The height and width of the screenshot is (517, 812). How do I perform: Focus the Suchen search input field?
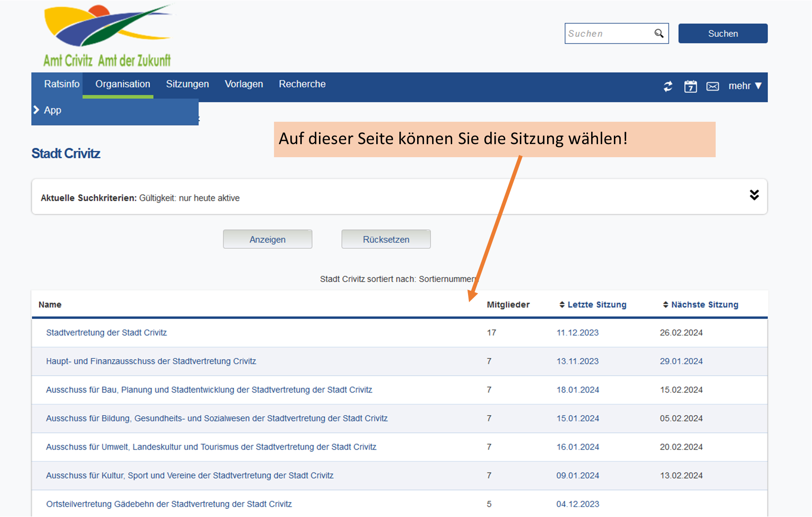click(609, 34)
